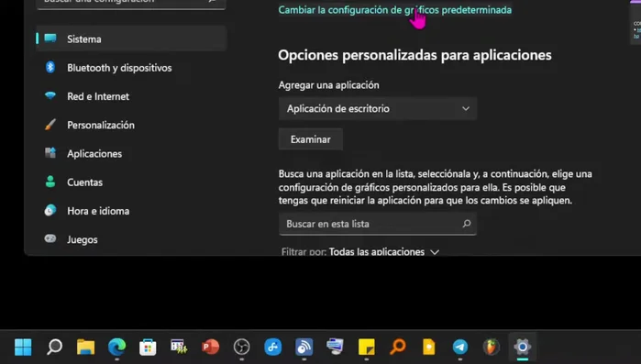Click the Aplicaciones grid icon
The width and height of the screenshot is (641, 364).
pyautogui.click(x=50, y=153)
